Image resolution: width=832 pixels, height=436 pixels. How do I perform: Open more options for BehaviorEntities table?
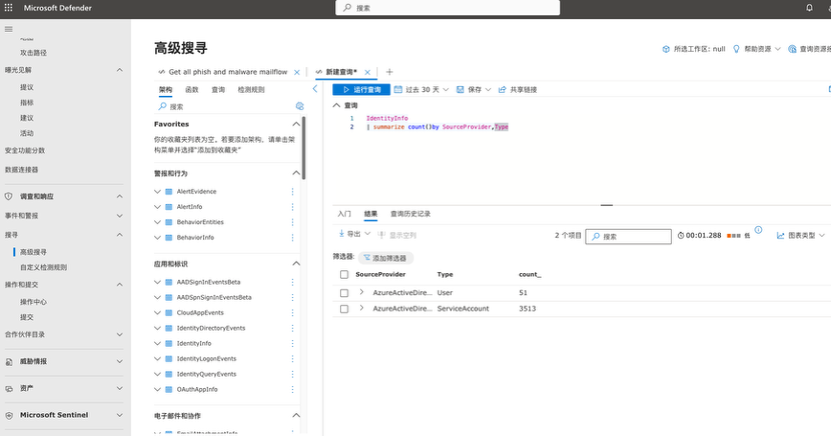(292, 222)
